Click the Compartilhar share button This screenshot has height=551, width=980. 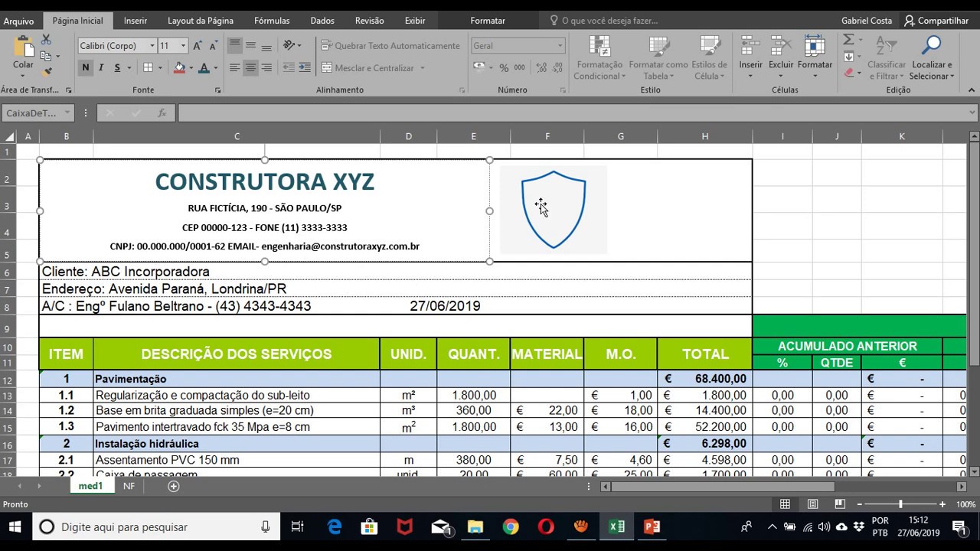click(936, 21)
